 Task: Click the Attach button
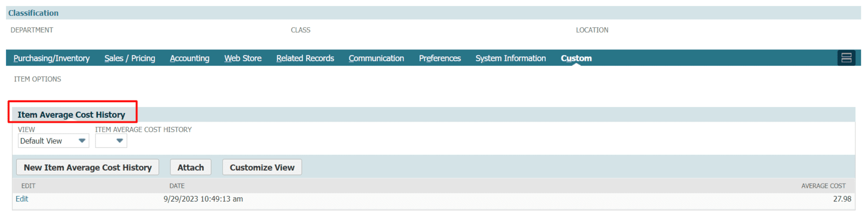pyautogui.click(x=190, y=167)
